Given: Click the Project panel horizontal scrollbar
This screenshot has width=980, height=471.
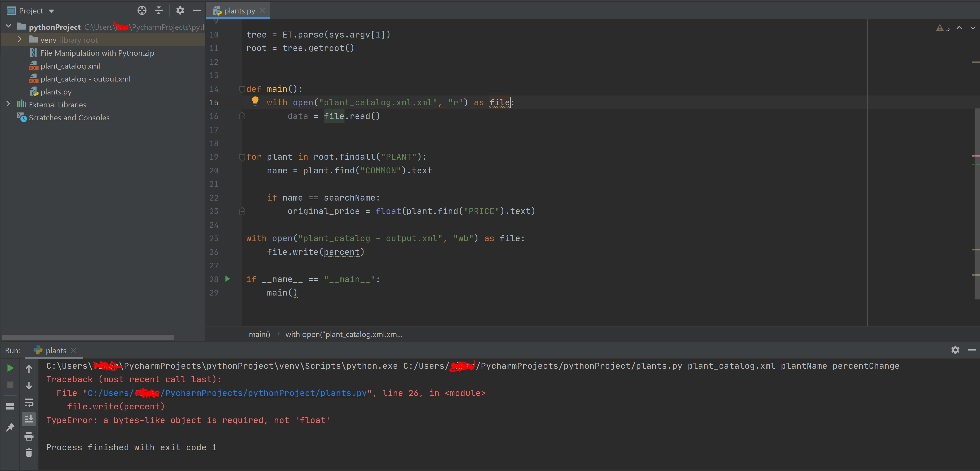Looking at the screenshot, I should pos(87,338).
